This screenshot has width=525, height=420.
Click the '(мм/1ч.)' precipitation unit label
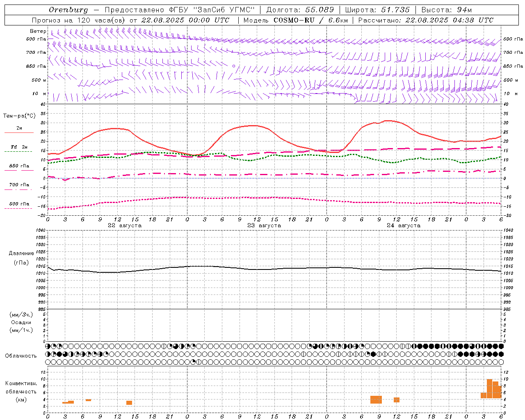[21, 330]
